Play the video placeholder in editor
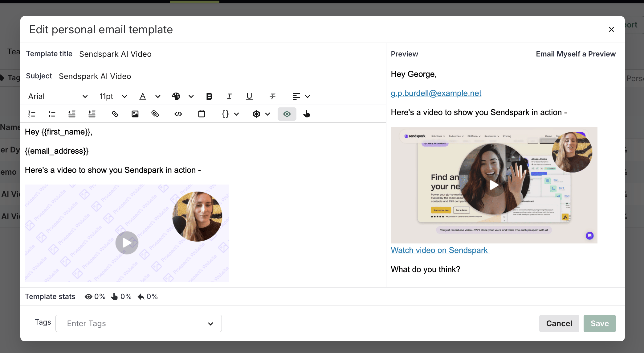The width and height of the screenshot is (644, 353). [127, 243]
